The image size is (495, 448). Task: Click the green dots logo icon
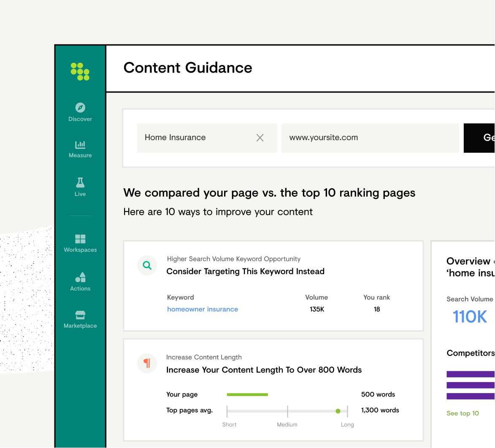point(80,71)
